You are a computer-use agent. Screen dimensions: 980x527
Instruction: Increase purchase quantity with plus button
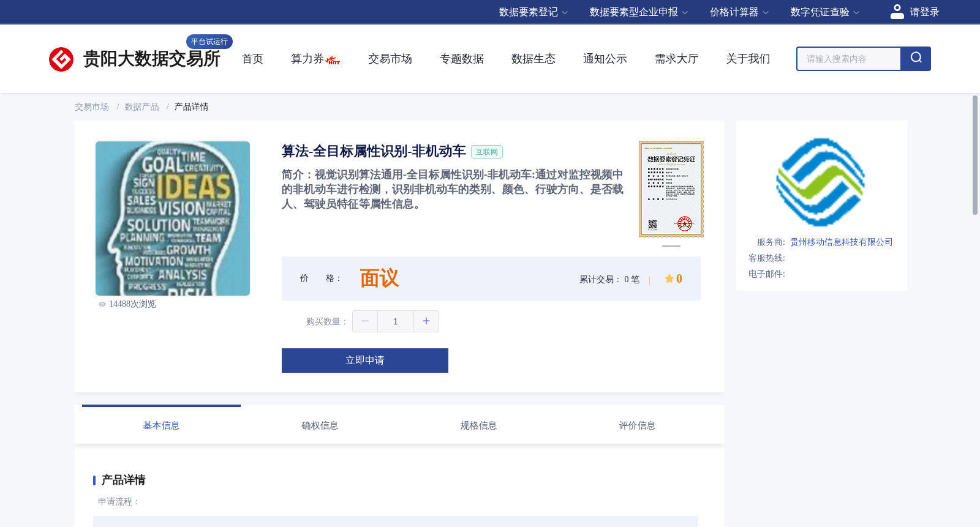(426, 321)
